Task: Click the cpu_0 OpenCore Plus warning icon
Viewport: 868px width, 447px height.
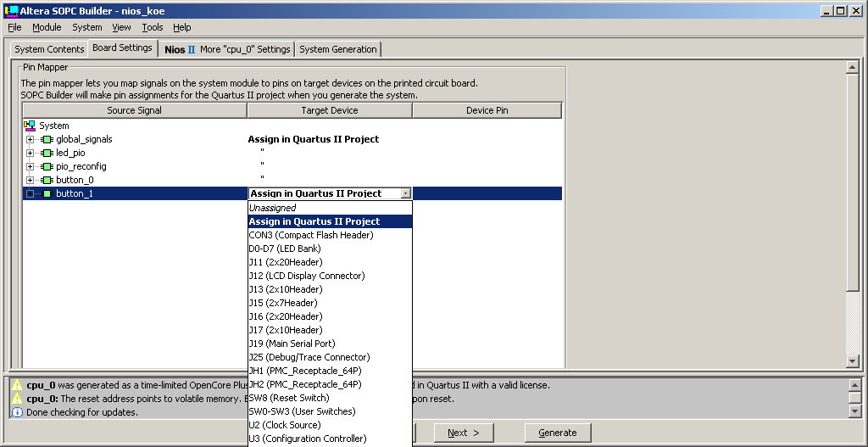Action: (17, 385)
